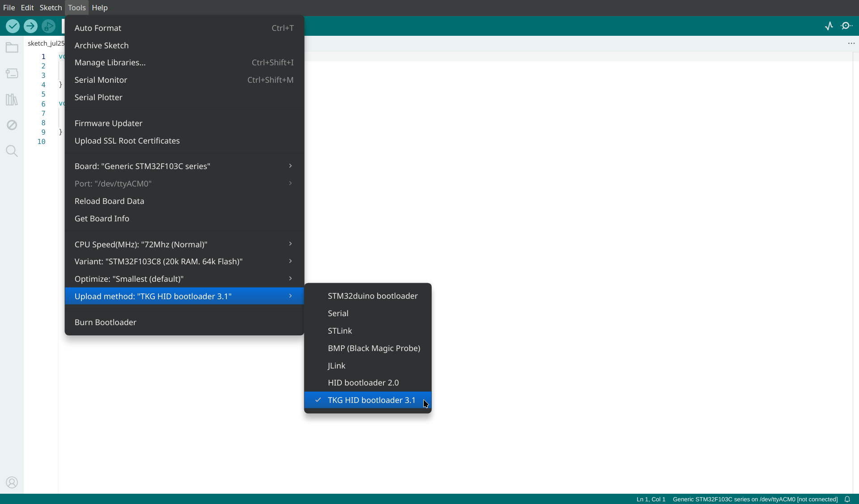Open the Sketchbook folder icon in sidebar
Screen dimensions: 859x504
click(12, 47)
